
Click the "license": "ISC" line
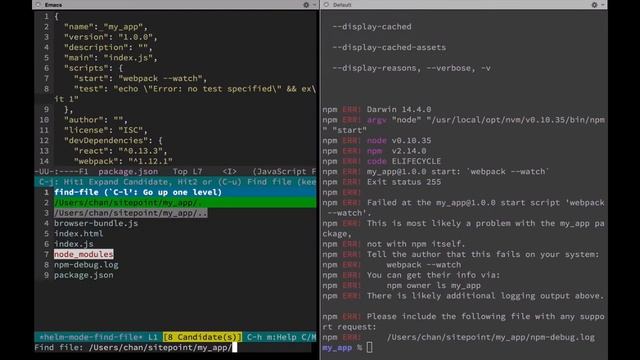click(105, 130)
